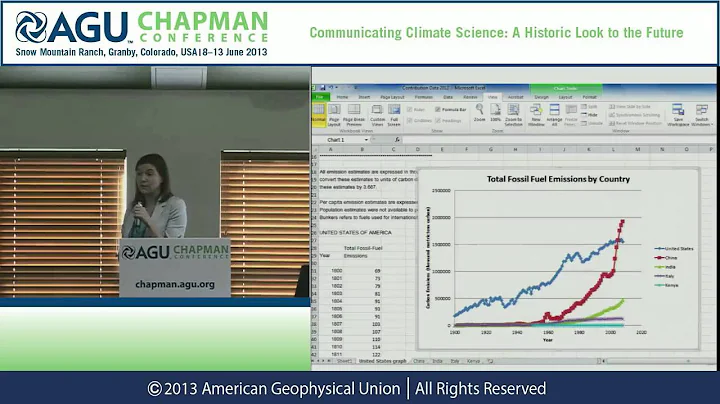Open the Kenya worksheet tab
This screenshot has height=404, width=720.
(473, 361)
